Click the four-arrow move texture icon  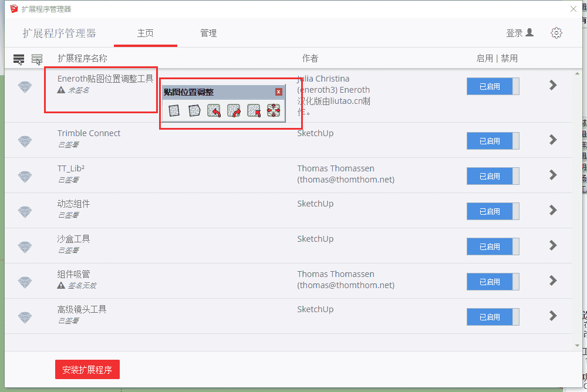coord(274,110)
